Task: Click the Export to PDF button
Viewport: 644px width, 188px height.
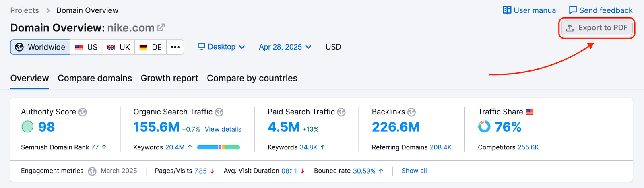Action: coord(597,28)
